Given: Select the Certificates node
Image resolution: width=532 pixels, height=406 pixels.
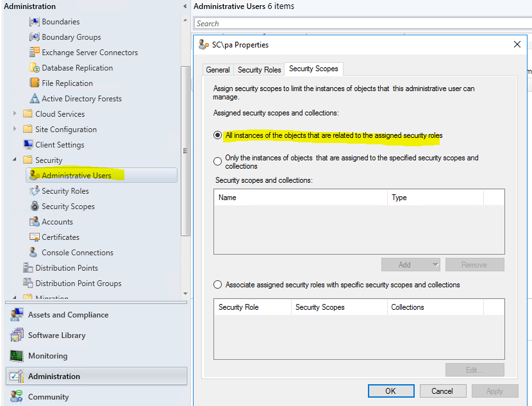Looking at the screenshot, I should click(63, 237).
